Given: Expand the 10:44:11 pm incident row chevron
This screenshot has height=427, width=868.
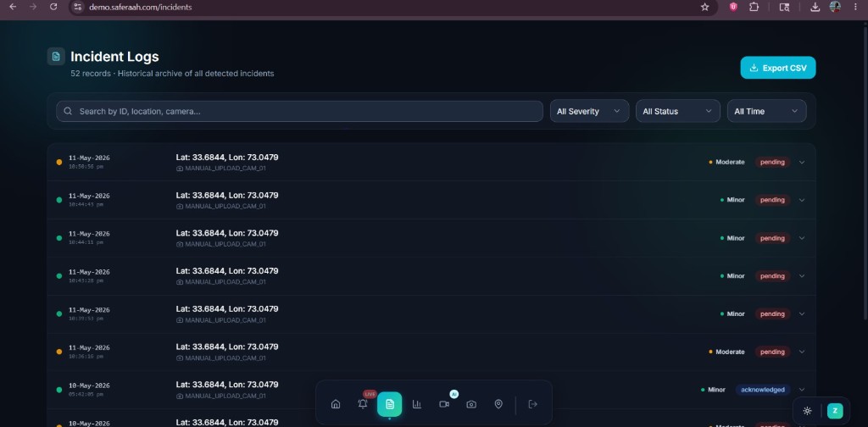Looking at the screenshot, I should (802, 238).
